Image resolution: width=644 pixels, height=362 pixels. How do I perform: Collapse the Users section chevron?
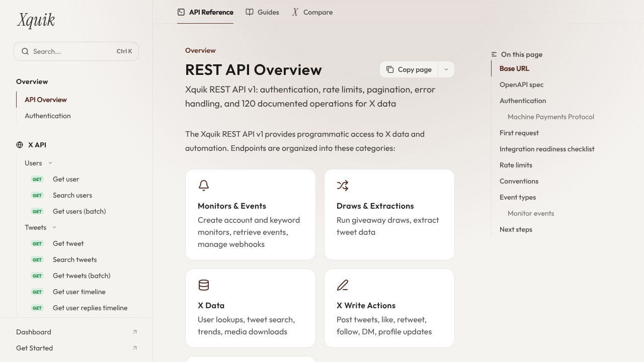(50, 163)
